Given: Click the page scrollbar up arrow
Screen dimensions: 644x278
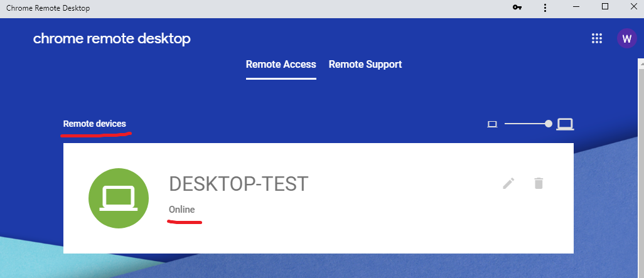Looking at the screenshot, I should (x=640, y=62).
